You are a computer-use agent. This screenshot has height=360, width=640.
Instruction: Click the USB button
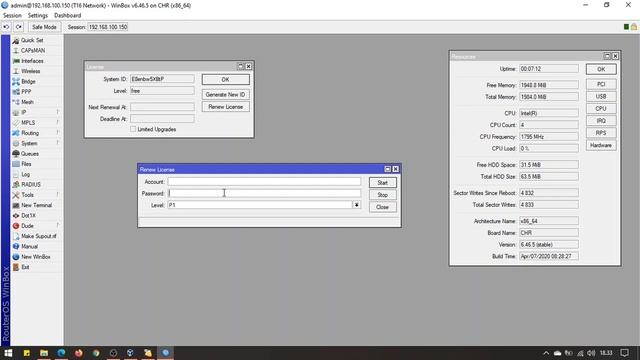(601, 96)
